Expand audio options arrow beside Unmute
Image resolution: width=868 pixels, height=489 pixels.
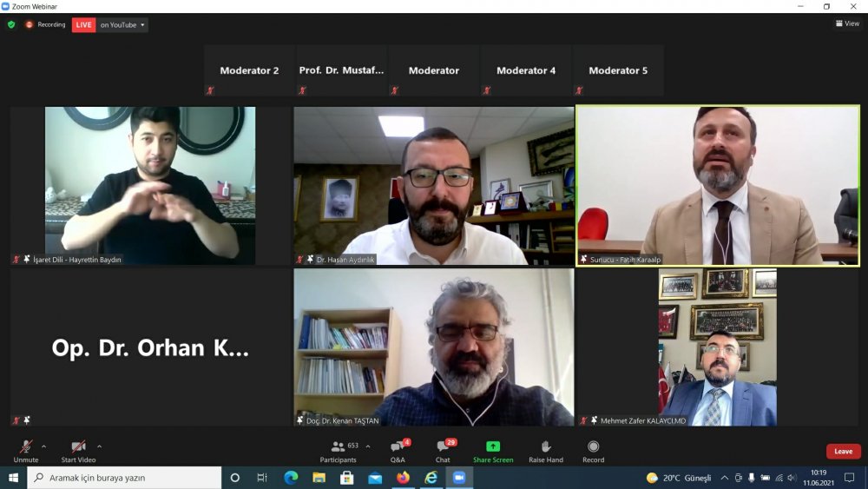coord(44,446)
